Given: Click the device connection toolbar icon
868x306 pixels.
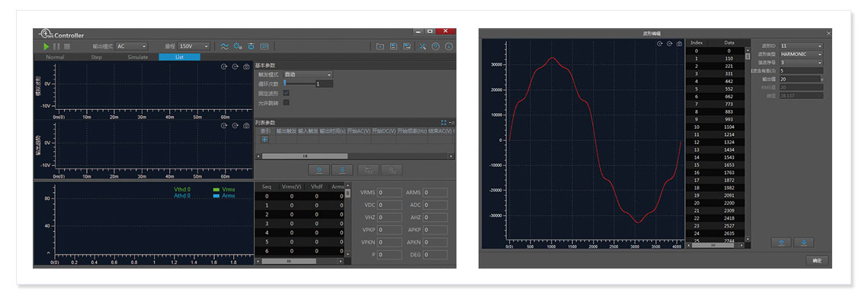Looking at the screenshot, I should pyautogui.click(x=251, y=47).
